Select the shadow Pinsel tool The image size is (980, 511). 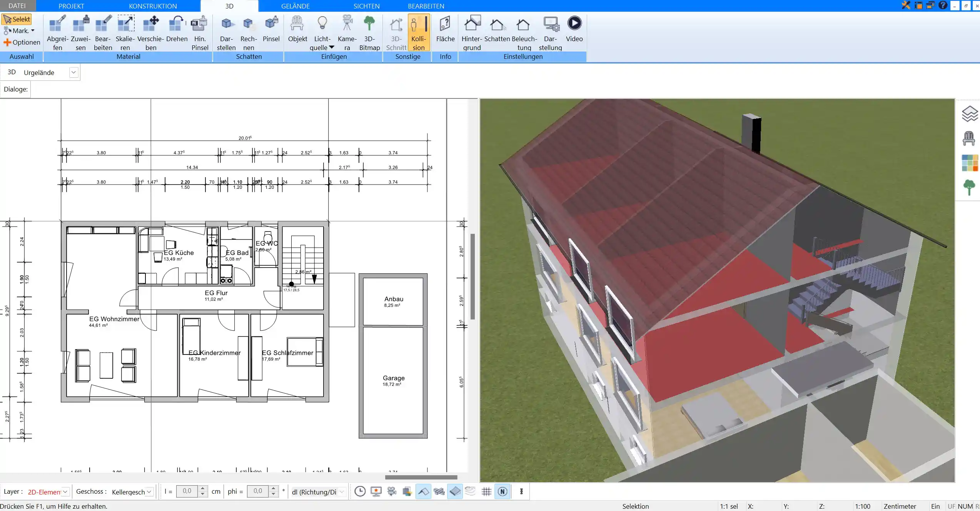271,29
